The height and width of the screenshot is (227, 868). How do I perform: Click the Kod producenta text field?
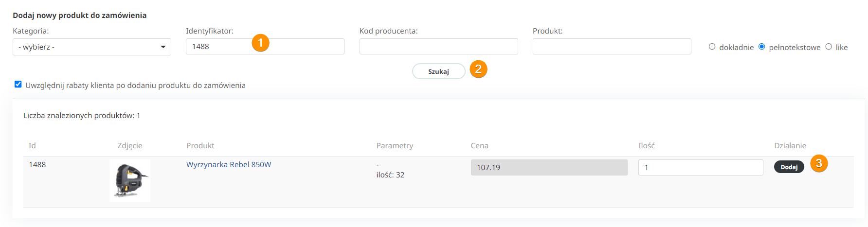(438, 47)
